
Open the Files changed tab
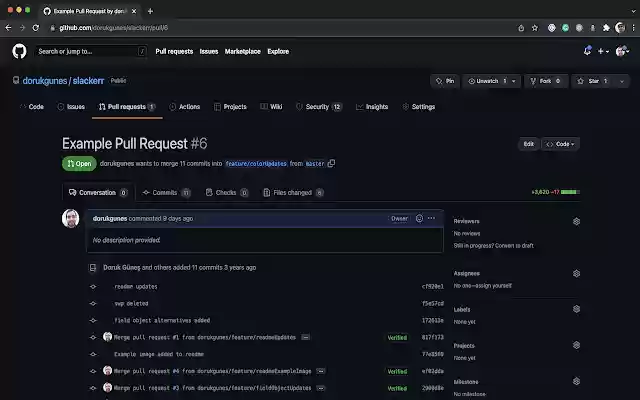293,192
